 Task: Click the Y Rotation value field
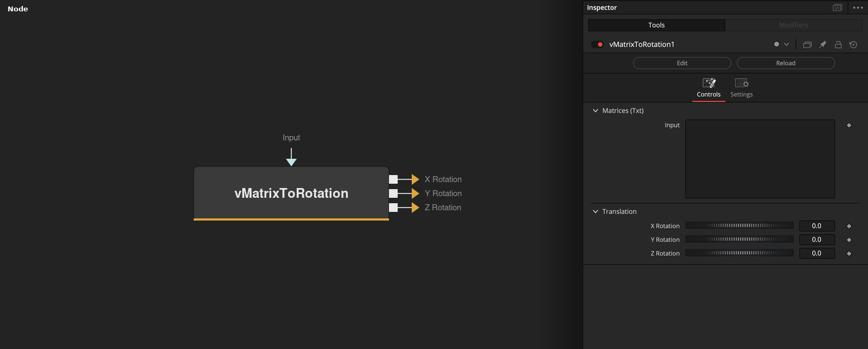tap(817, 240)
